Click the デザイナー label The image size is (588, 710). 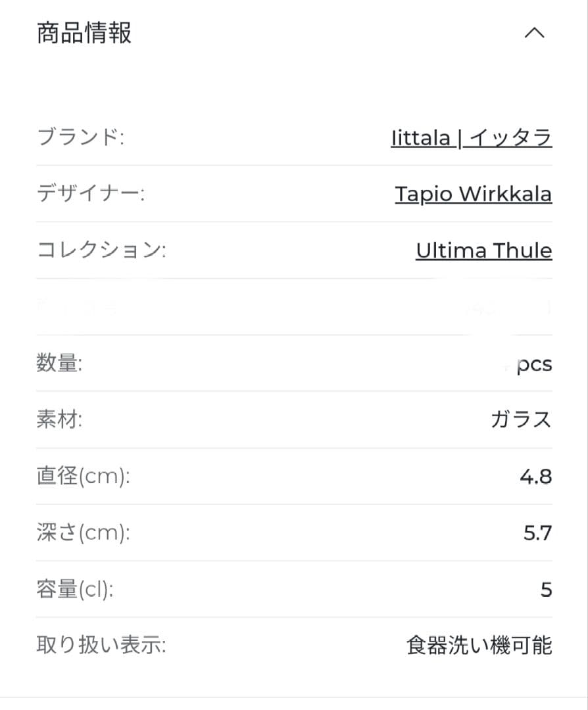[x=90, y=194]
